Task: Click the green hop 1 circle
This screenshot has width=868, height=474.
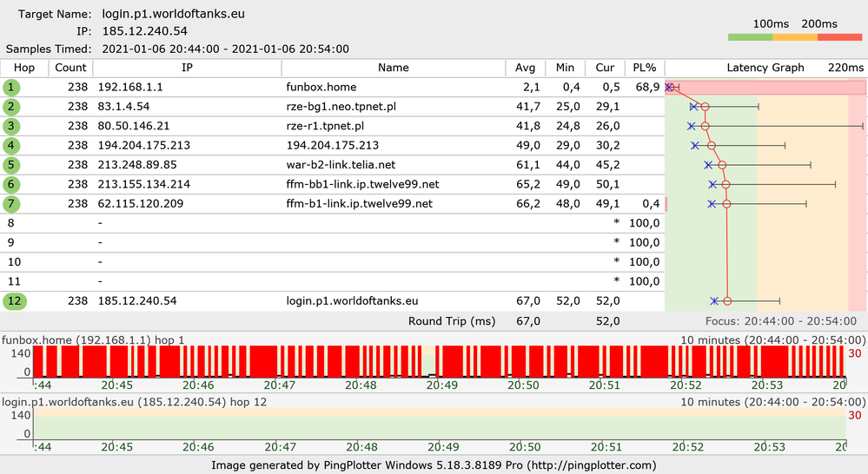Action: tap(11, 88)
